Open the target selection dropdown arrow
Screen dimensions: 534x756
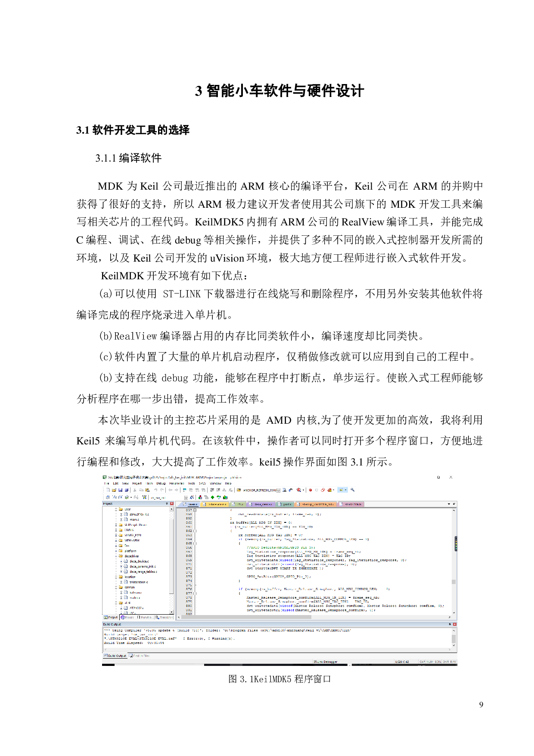pos(186,497)
